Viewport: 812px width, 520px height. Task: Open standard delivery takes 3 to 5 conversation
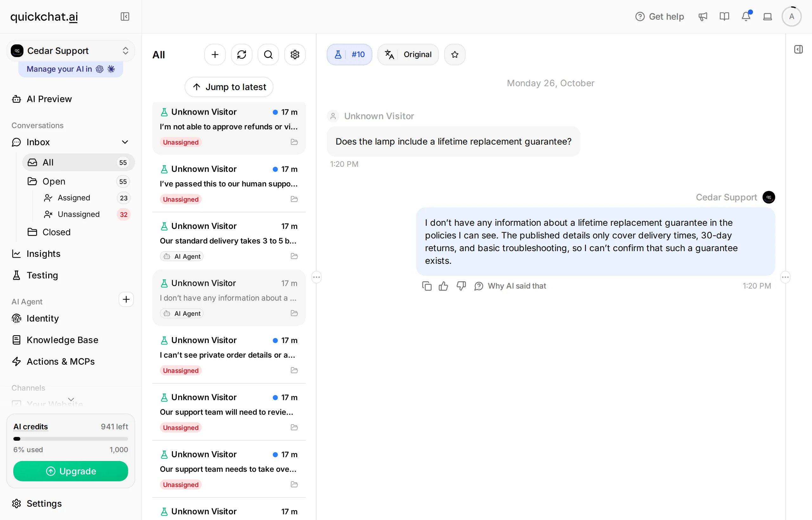click(229, 241)
